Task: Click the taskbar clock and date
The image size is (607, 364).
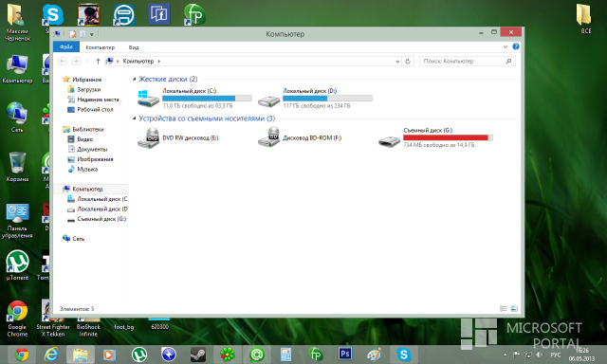Action: [581, 355]
